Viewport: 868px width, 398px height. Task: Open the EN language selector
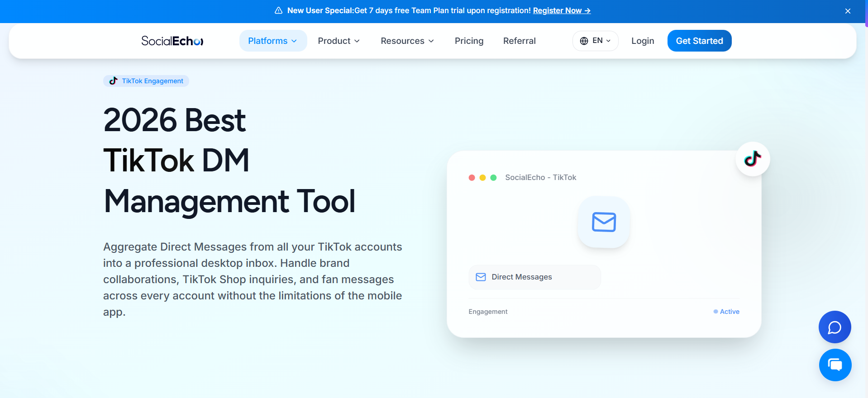595,41
